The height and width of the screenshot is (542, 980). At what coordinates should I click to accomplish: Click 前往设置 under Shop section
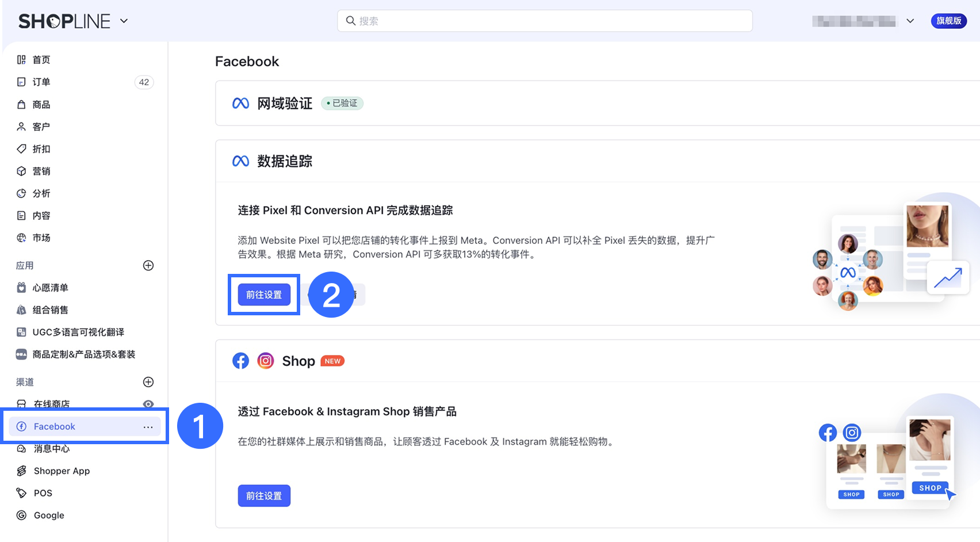coord(264,496)
